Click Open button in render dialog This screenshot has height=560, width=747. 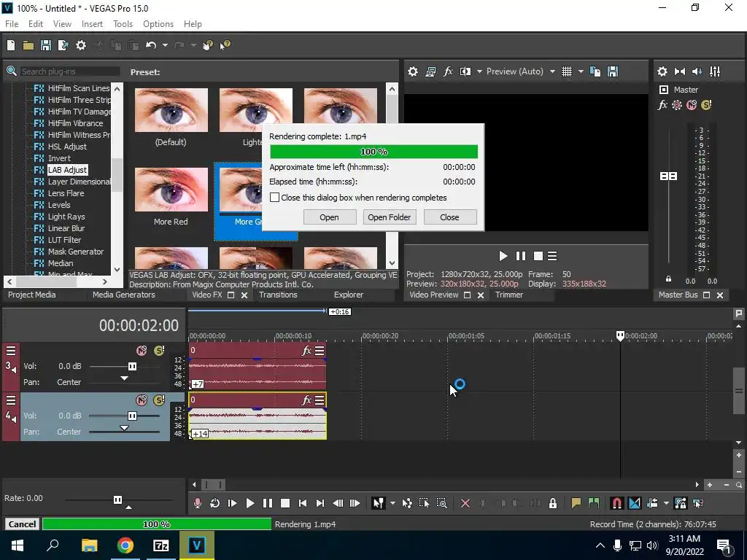(x=329, y=217)
